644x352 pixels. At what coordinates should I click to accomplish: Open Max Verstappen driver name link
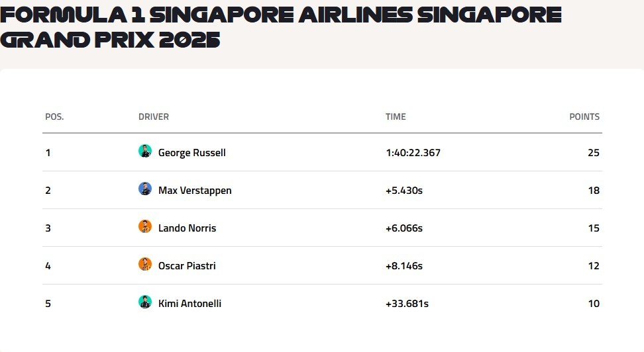tap(195, 191)
